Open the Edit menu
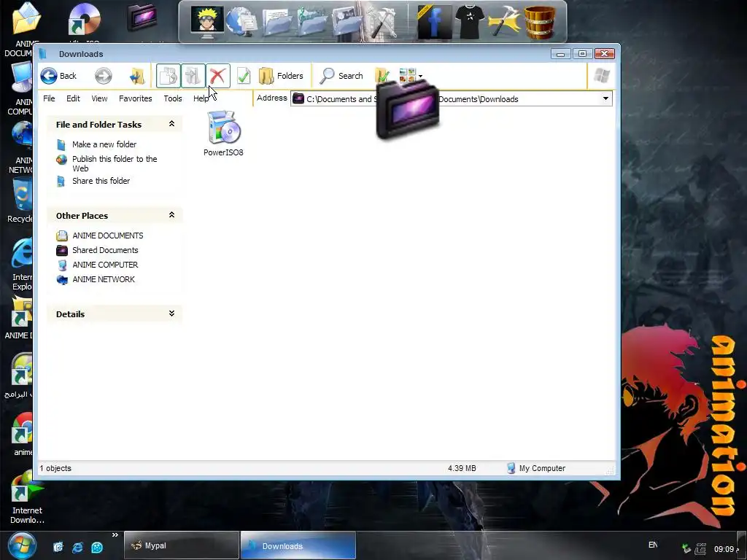 pyautogui.click(x=73, y=98)
